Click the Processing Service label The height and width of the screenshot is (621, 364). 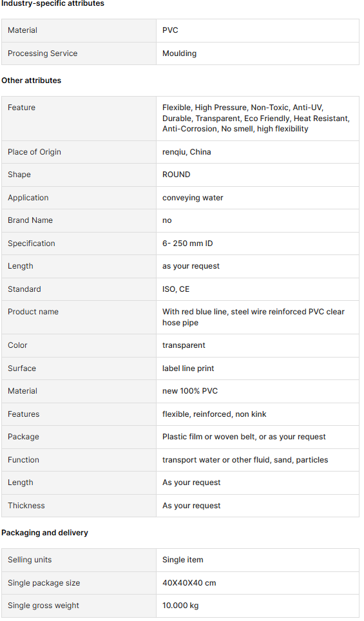43,53
